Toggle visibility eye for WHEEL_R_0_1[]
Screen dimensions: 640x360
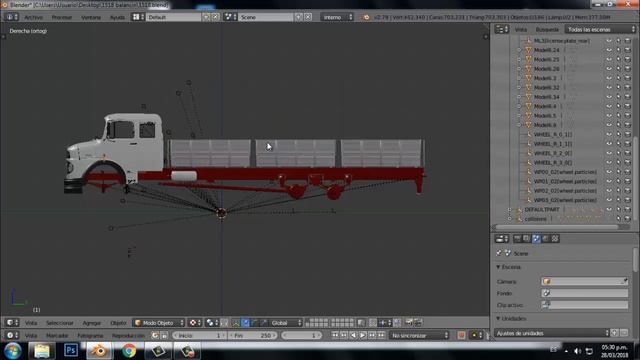pos(609,135)
